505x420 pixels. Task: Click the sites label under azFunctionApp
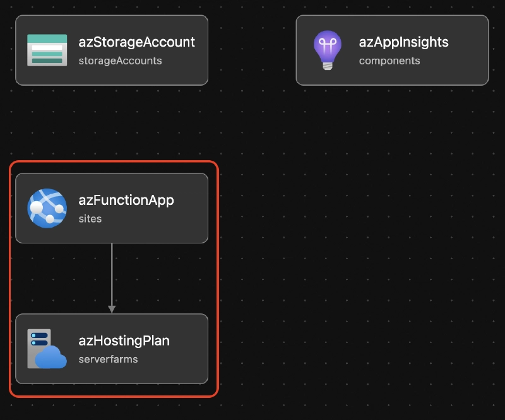pyautogui.click(x=90, y=219)
